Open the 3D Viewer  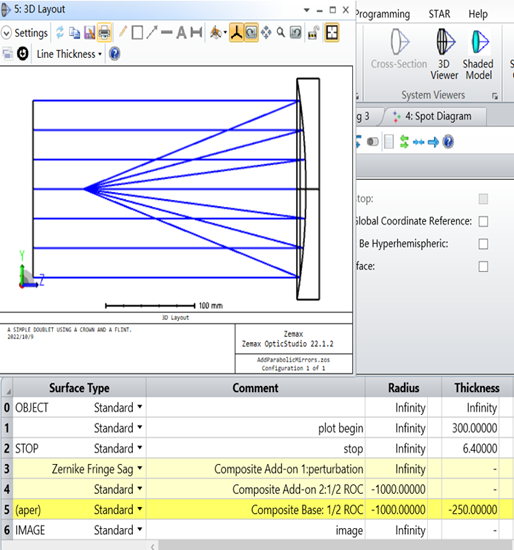click(x=444, y=54)
